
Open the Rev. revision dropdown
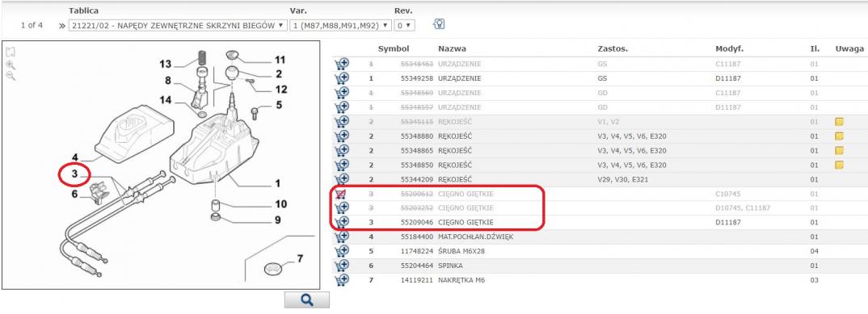tap(404, 26)
